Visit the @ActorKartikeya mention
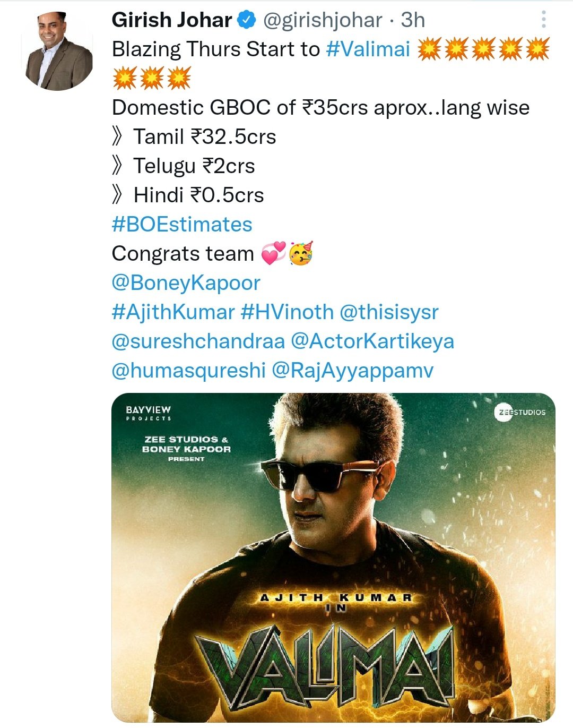 372,341
